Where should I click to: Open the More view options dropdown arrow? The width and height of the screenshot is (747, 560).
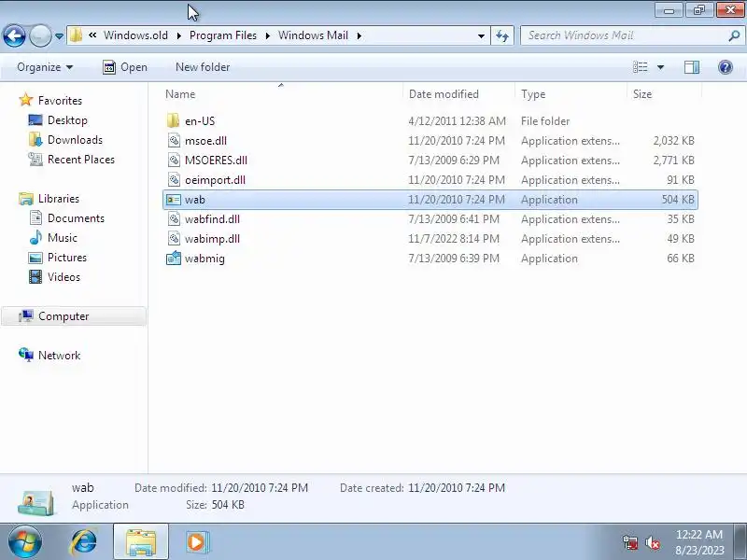[661, 67]
